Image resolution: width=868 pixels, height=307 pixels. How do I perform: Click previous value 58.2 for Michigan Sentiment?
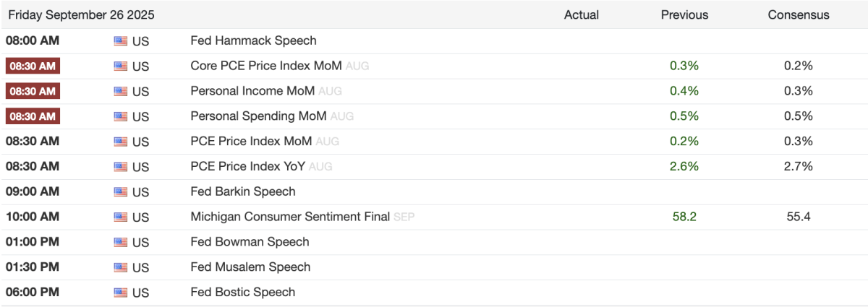click(684, 217)
